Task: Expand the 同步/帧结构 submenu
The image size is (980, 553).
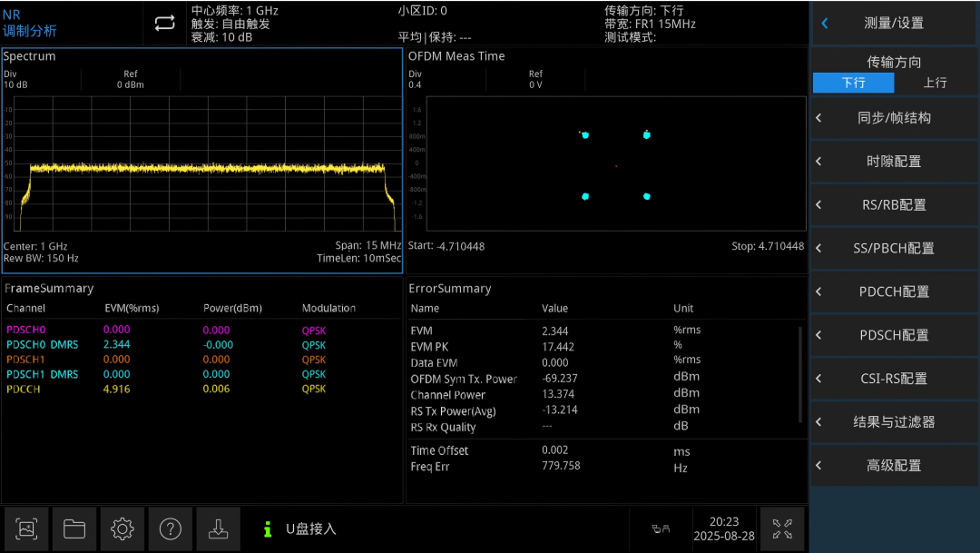Action: [x=894, y=118]
